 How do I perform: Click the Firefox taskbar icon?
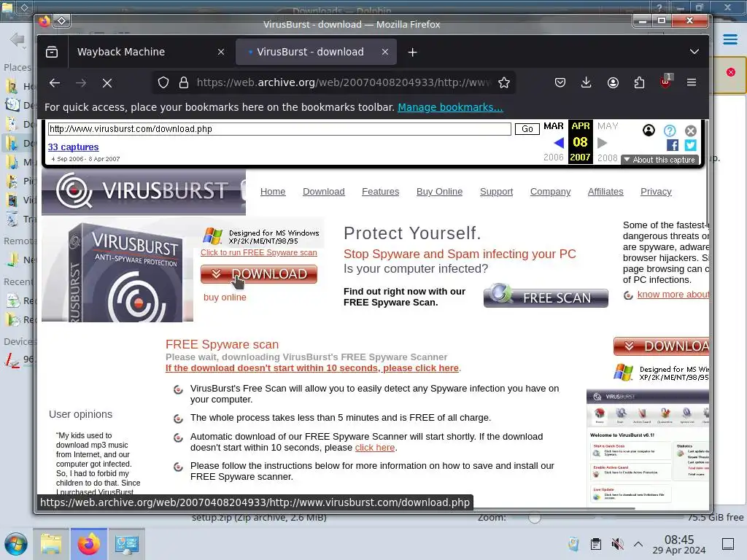point(89,544)
